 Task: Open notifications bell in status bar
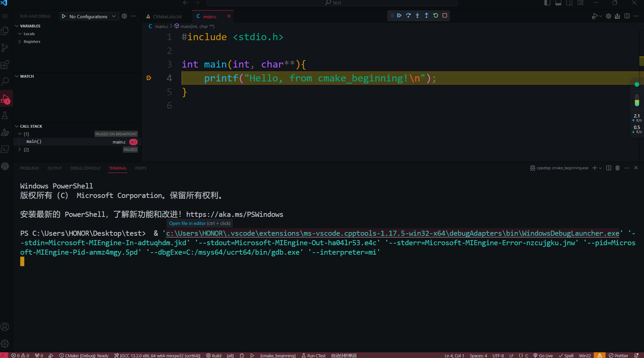click(636, 356)
